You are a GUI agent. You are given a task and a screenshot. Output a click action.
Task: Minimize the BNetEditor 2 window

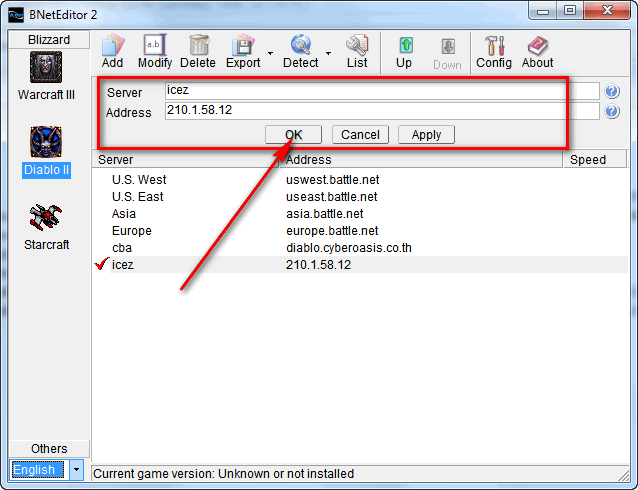pyautogui.click(x=543, y=11)
